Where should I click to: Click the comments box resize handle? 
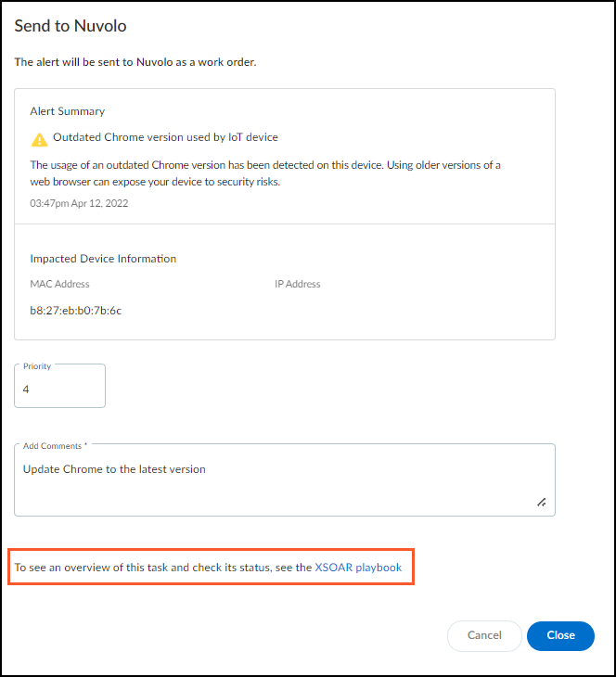coord(541,502)
